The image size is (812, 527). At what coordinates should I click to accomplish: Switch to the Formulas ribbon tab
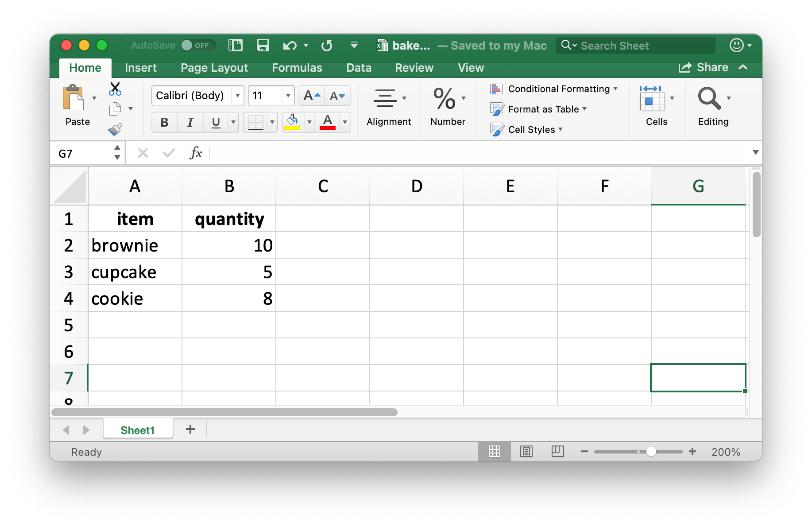(x=297, y=68)
